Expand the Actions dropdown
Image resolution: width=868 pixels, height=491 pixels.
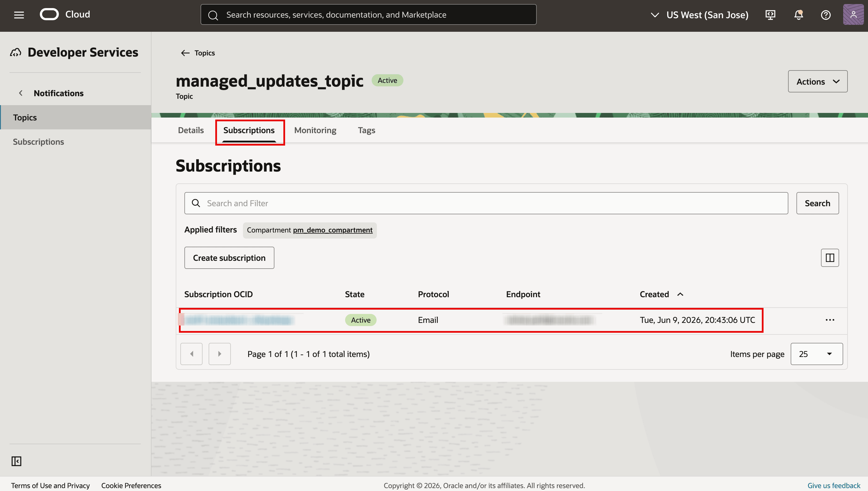818,81
